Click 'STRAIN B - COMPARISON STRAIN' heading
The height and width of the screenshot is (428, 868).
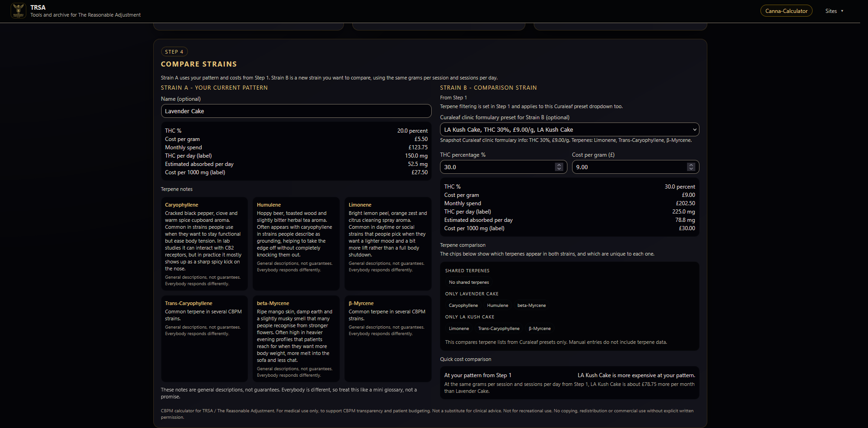click(488, 88)
